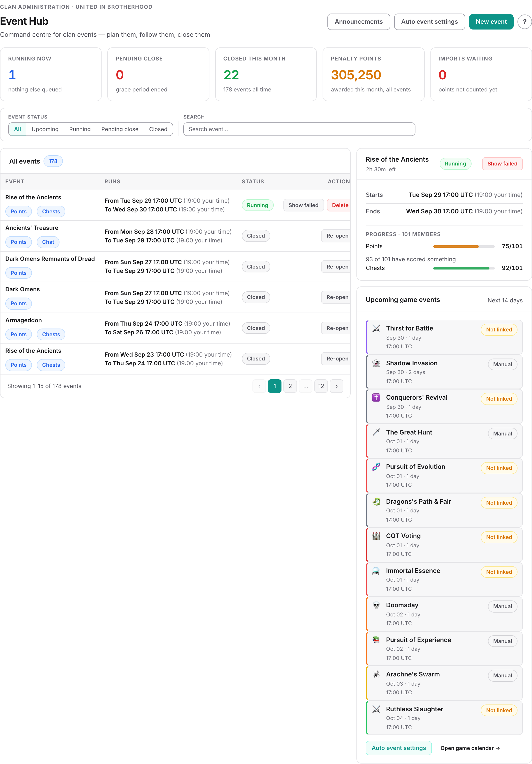Click the spider icon for Arachne's Swarm
Viewport: 532px width, 764px height.
coord(376,674)
